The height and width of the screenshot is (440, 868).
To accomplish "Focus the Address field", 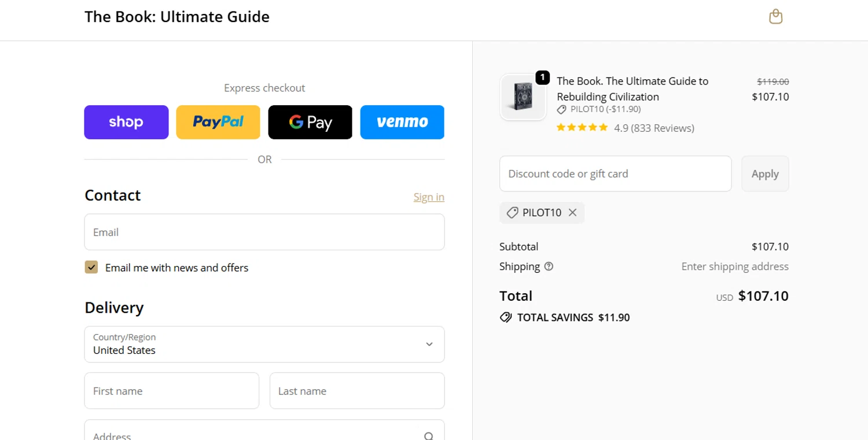I will click(x=264, y=430).
